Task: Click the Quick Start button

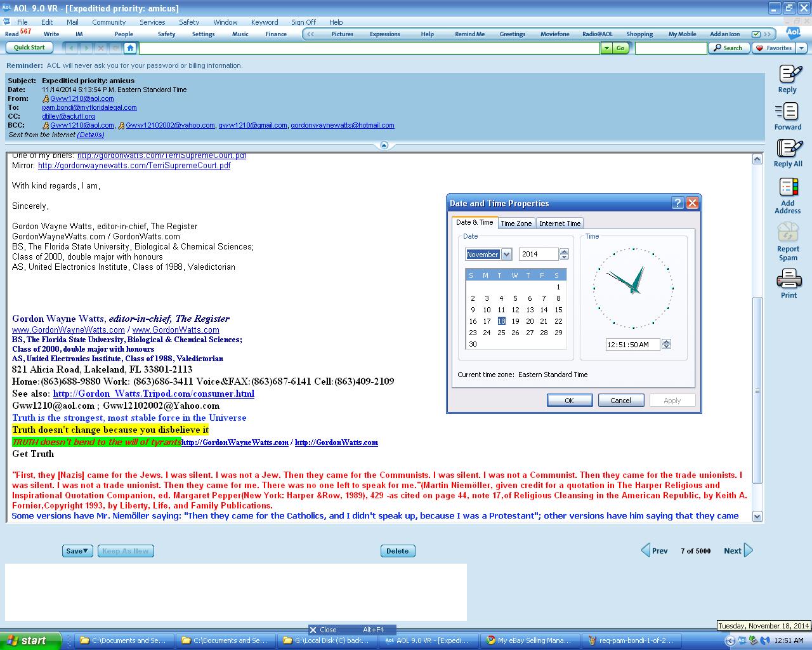Action: (29, 48)
